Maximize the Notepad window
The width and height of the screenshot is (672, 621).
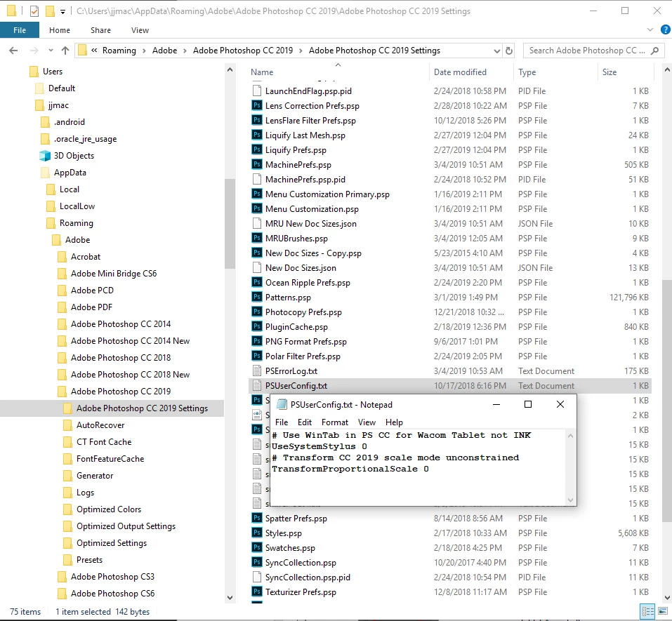tap(528, 404)
